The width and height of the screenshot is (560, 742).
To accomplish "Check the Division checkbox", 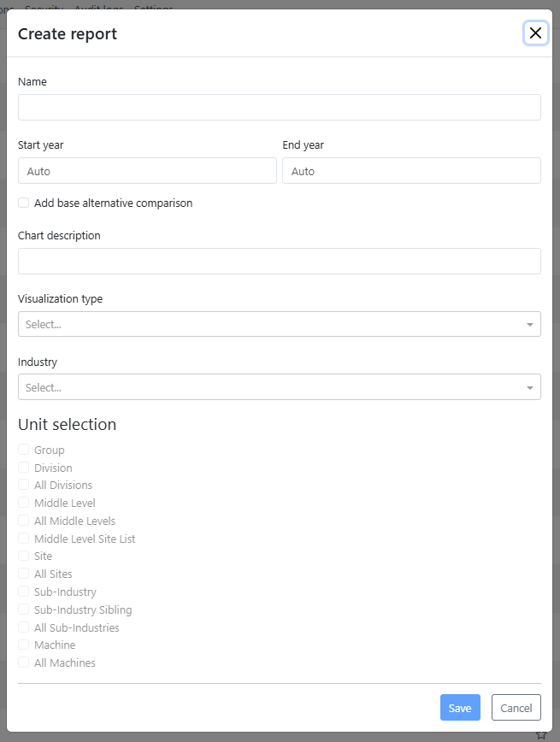I will point(23,468).
